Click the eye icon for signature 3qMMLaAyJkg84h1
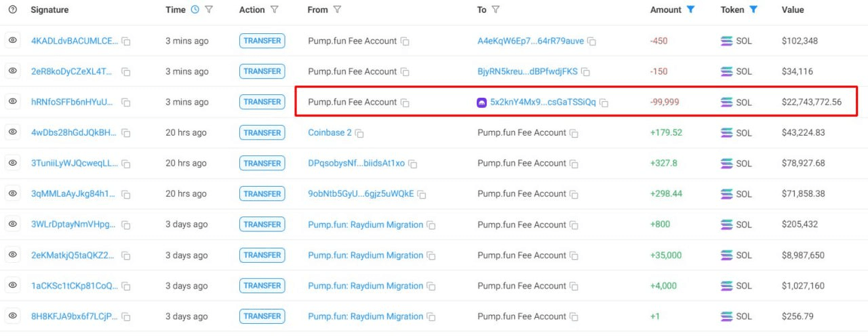 (x=12, y=193)
